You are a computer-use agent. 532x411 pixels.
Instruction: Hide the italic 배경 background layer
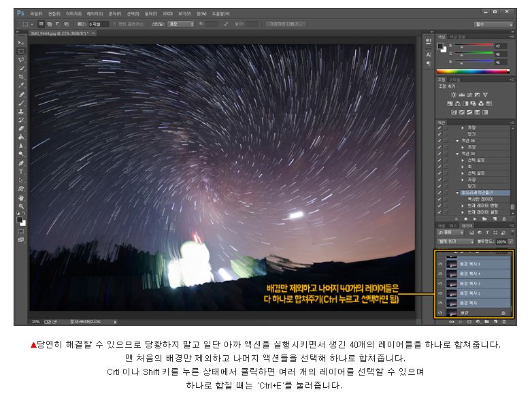(x=440, y=312)
